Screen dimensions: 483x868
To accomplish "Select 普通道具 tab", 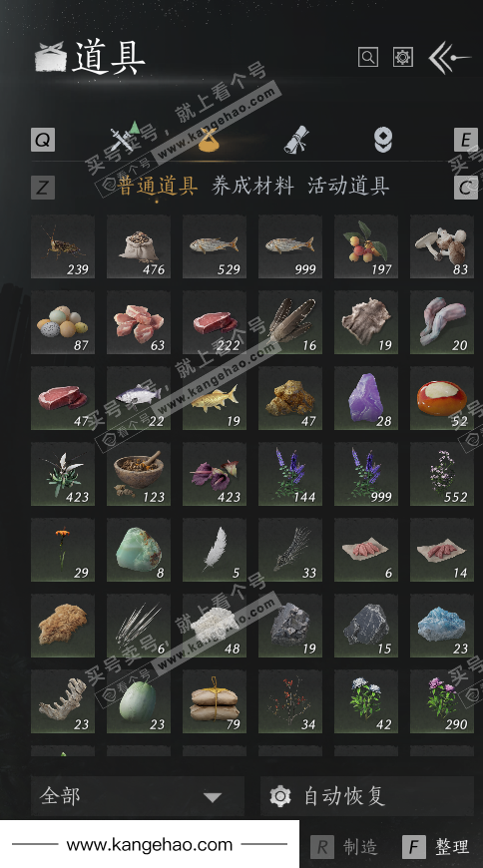I will tap(158, 186).
